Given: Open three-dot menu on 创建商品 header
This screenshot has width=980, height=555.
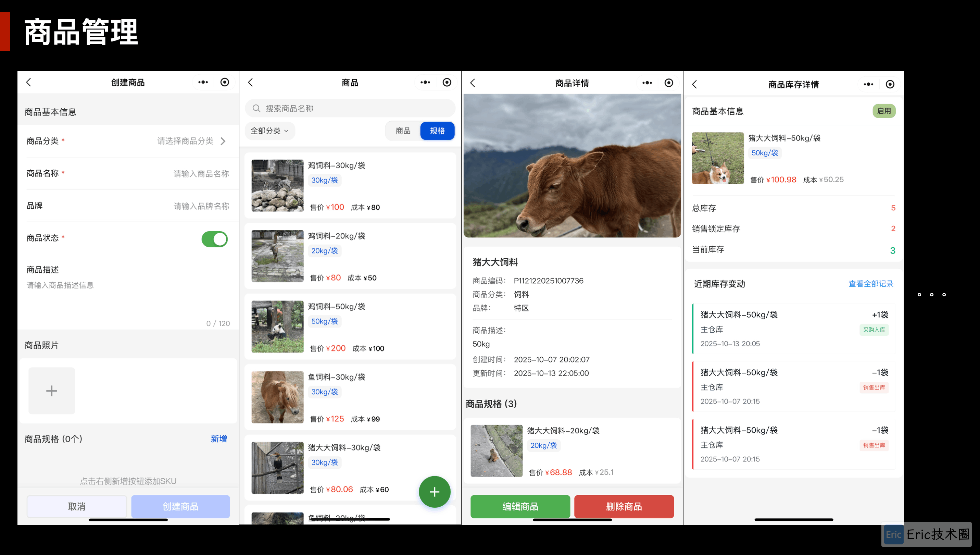Looking at the screenshot, I should tap(203, 82).
